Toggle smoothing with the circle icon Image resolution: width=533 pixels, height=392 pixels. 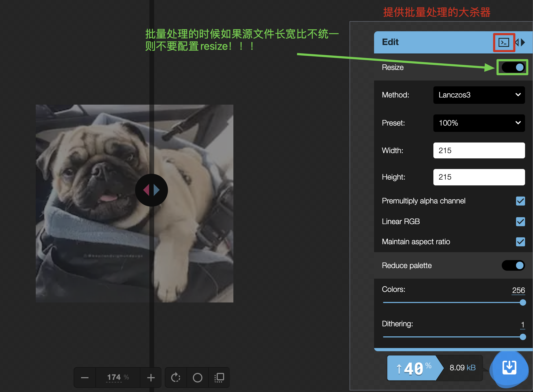coord(198,377)
